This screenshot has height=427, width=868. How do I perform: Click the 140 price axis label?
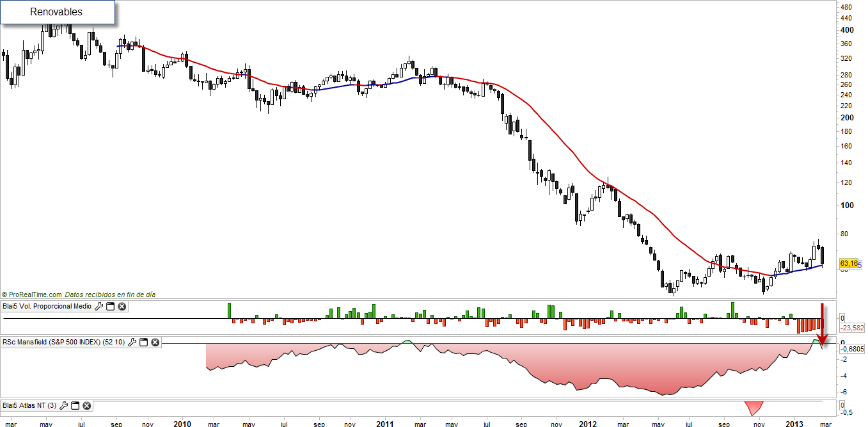(846, 163)
